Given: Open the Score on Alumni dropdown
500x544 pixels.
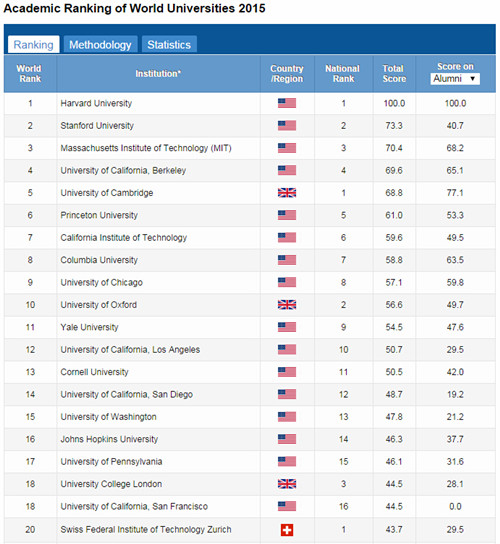Looking at the screenshot, I should [455, 79].
